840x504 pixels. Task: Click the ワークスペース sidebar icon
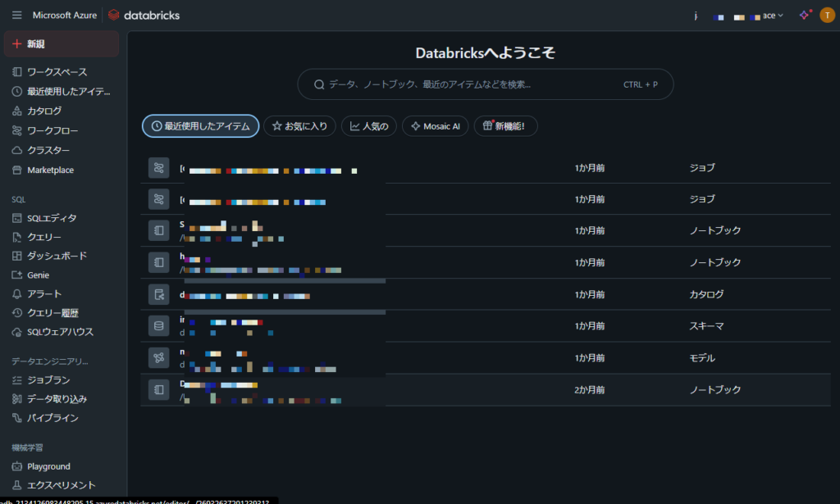[17, 71]
